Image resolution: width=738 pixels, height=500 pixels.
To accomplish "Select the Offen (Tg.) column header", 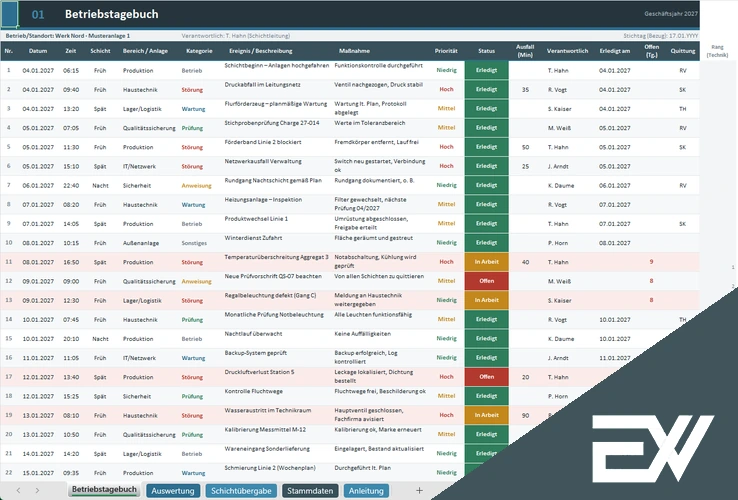I will [x=652, y=51].
